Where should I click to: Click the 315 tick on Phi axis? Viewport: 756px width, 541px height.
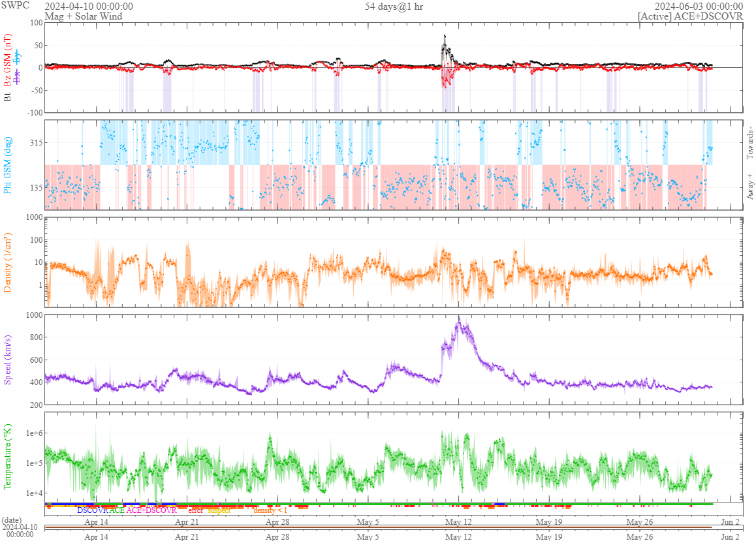click(36, 143)
